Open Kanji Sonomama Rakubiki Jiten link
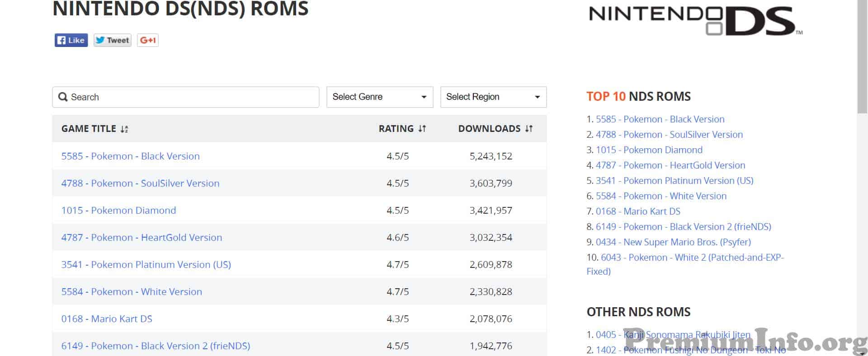868x356 pixels. point(673,335)
